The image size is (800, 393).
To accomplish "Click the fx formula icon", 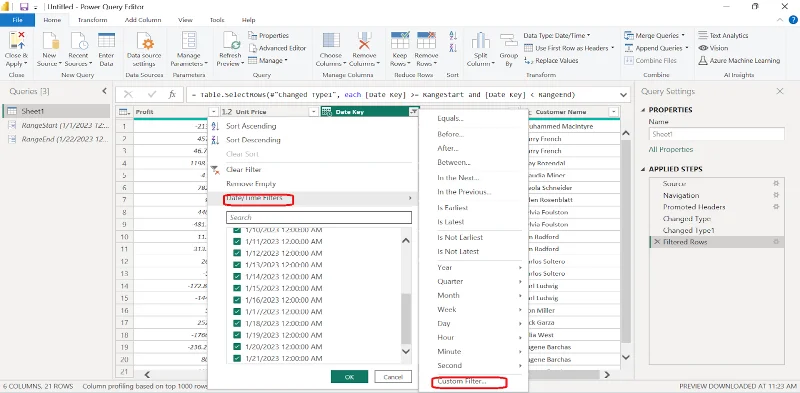I will tap(172, 94).
